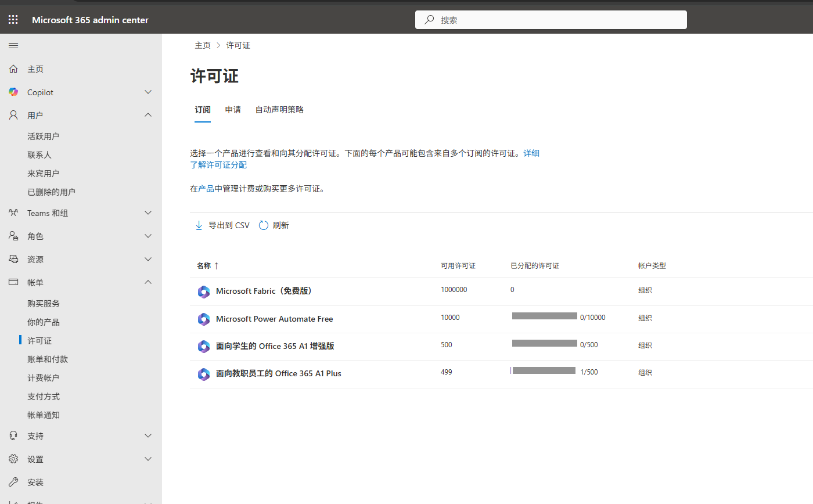Click the 1/500 license usage bar
This screenshot has height=504, width=813.
pos(544,370)
